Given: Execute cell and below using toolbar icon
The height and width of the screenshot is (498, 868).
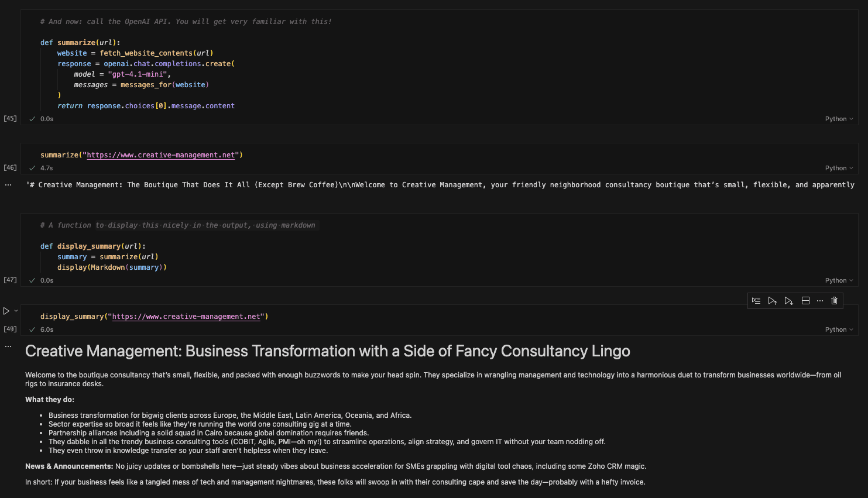Looking at the screenshot, I should [x=789, y=301].
